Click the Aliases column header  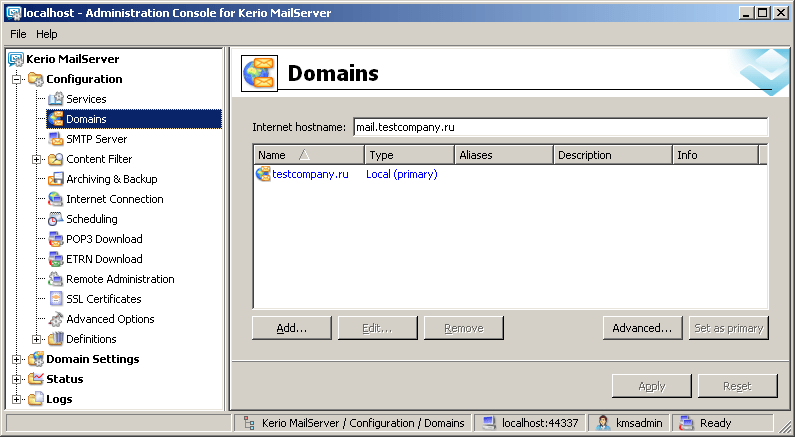tap(503, 155)
